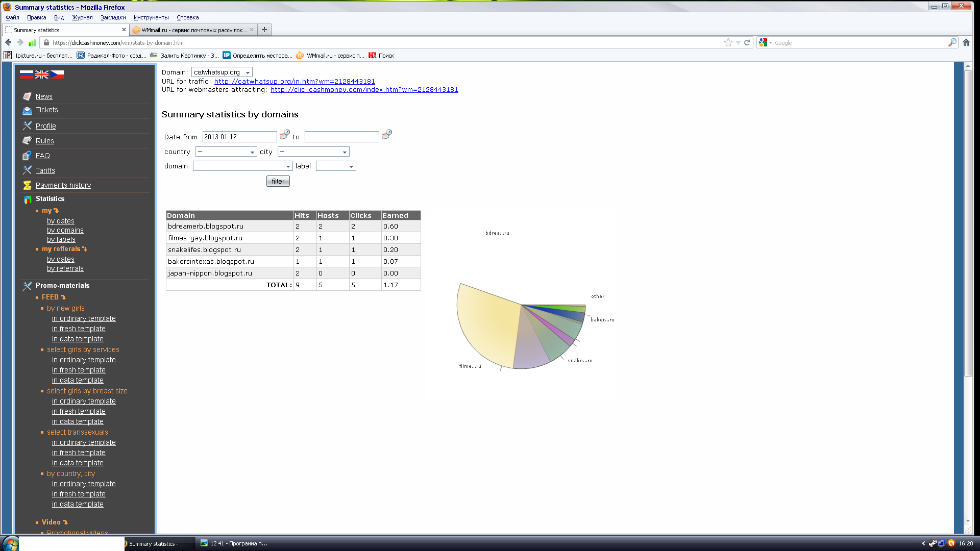Expand the country filter dropdown

coord(226,152)
